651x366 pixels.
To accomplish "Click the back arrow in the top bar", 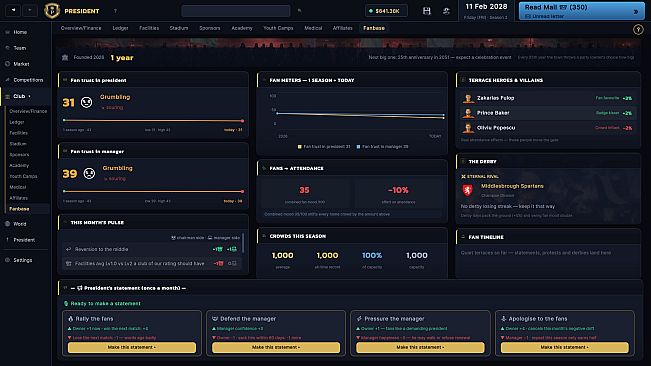I will 13,10.
